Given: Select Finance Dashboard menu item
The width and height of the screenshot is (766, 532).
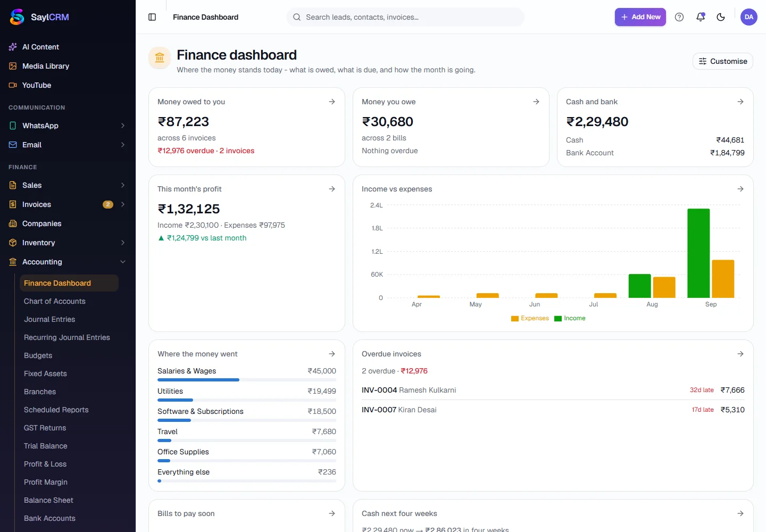Looking at the screenshot, I should pyautogui.click(x=69, y=283).
